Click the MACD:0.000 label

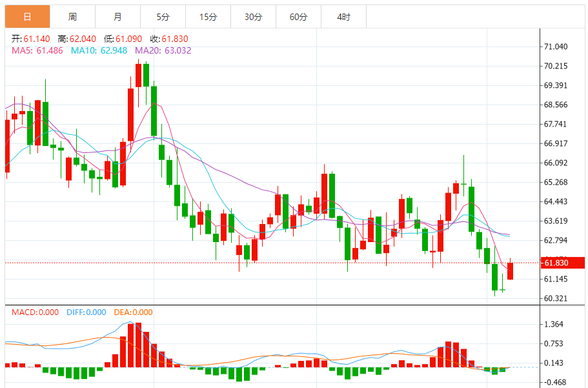coord(35,312)
